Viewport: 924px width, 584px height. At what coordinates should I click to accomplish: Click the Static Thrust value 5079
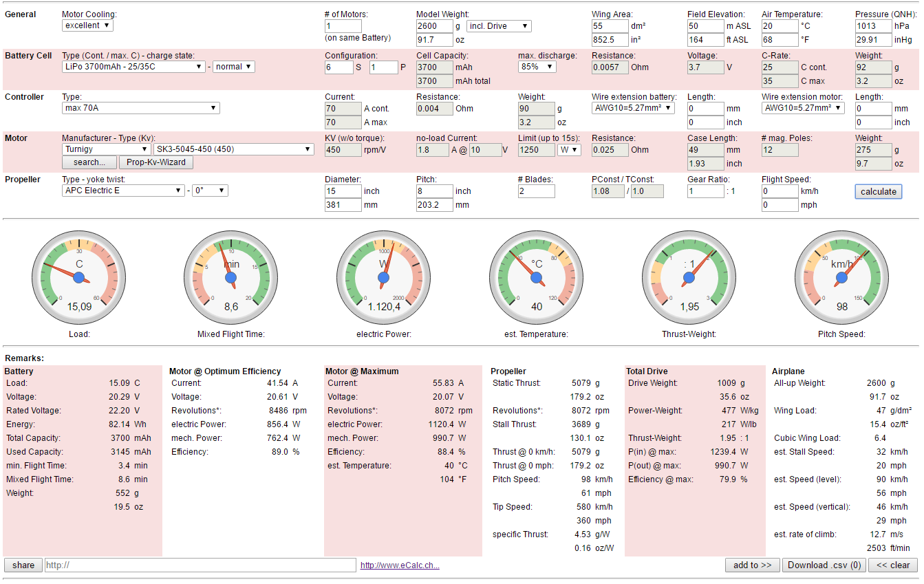[x=581, y=383]
